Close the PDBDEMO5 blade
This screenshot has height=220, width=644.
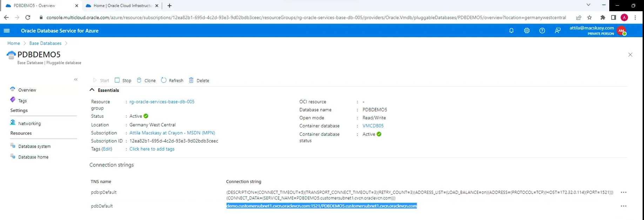[630, 55]
